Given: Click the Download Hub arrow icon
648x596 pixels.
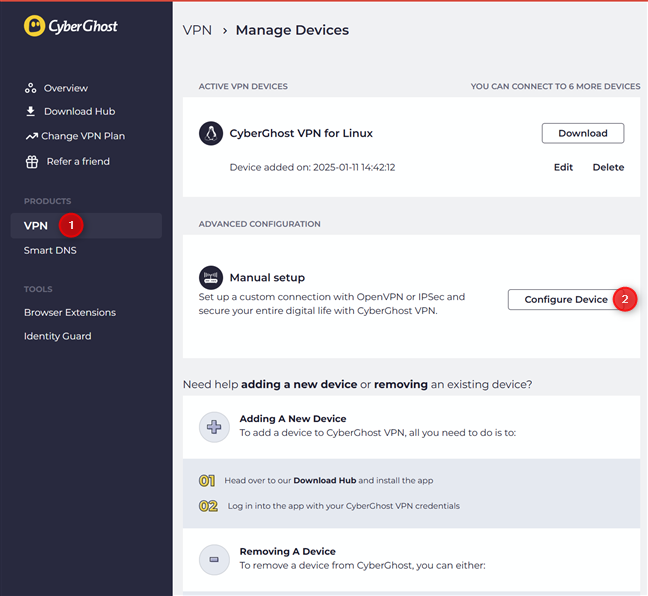Looking at the screenshot, I should click(31, 111).
